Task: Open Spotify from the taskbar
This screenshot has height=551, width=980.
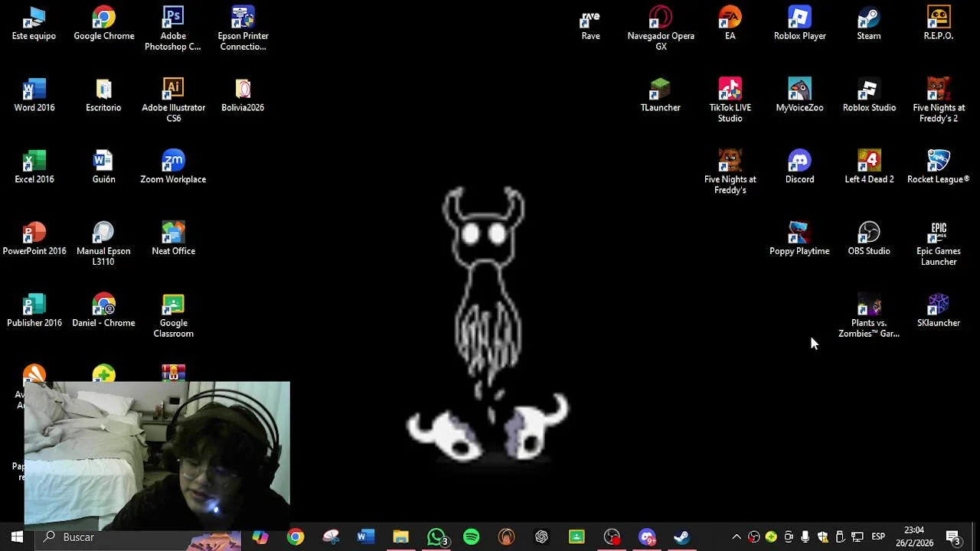Action: [x=471, y=537]
